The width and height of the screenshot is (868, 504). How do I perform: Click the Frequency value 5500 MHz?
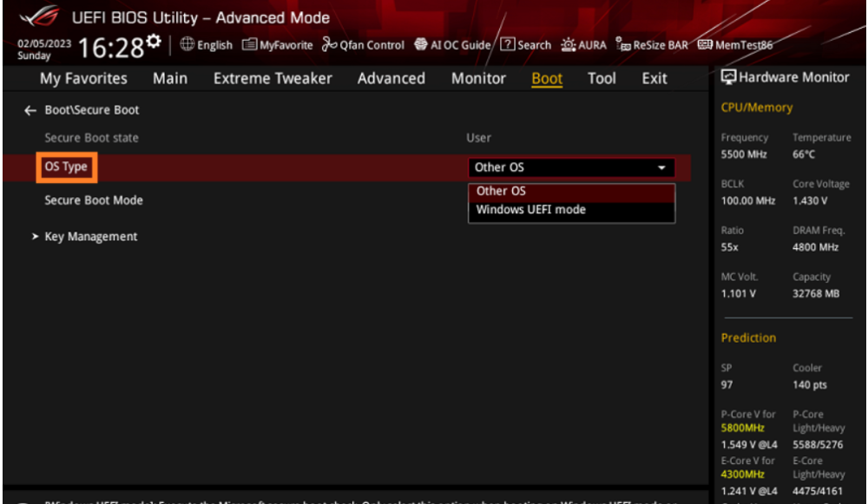point(744,154)
